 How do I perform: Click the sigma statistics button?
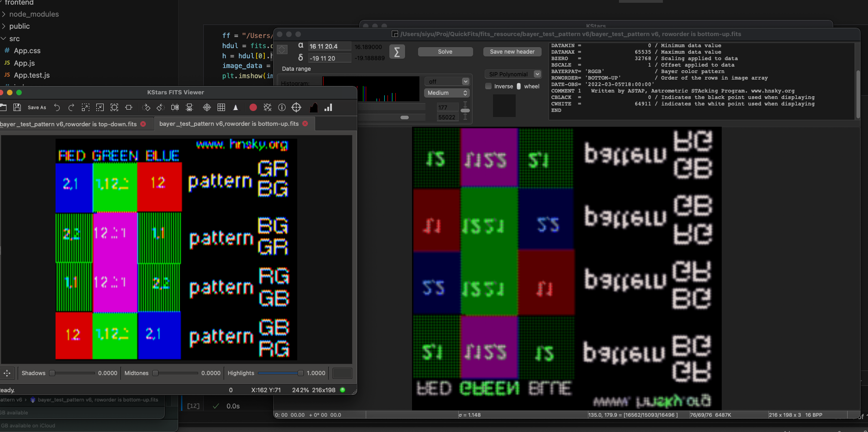click(x=397, y=52)
